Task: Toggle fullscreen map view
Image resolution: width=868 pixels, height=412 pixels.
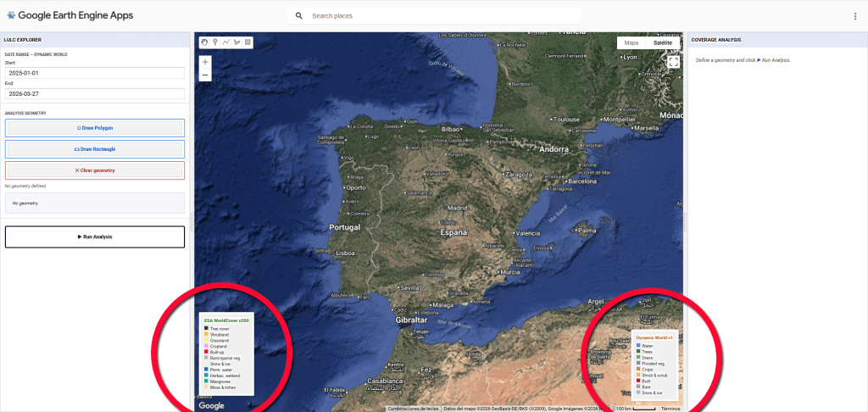Action: pos(673,62)
